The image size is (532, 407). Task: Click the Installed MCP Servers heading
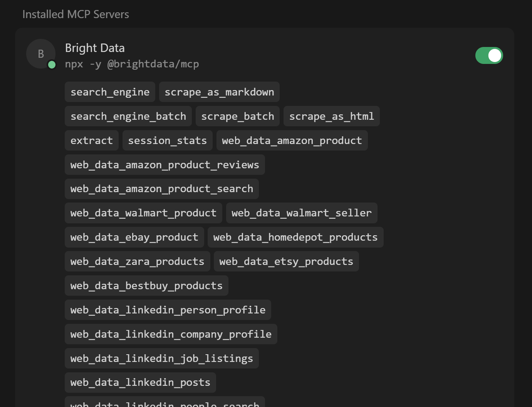[76, 14]
